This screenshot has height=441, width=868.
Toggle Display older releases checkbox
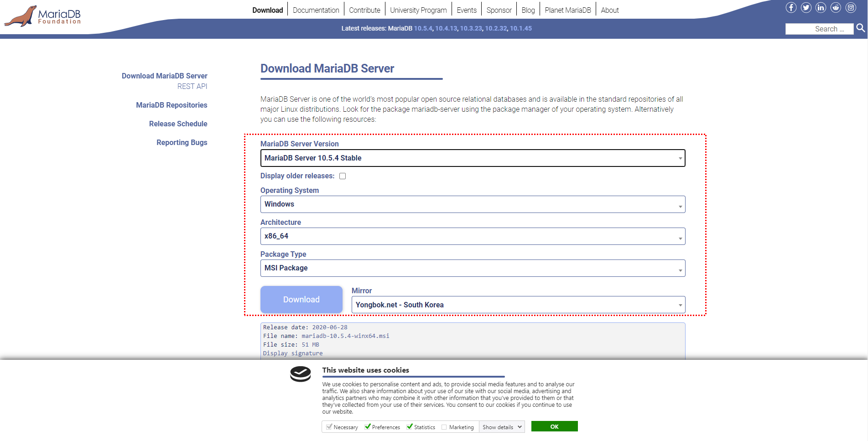coord(343,176)
